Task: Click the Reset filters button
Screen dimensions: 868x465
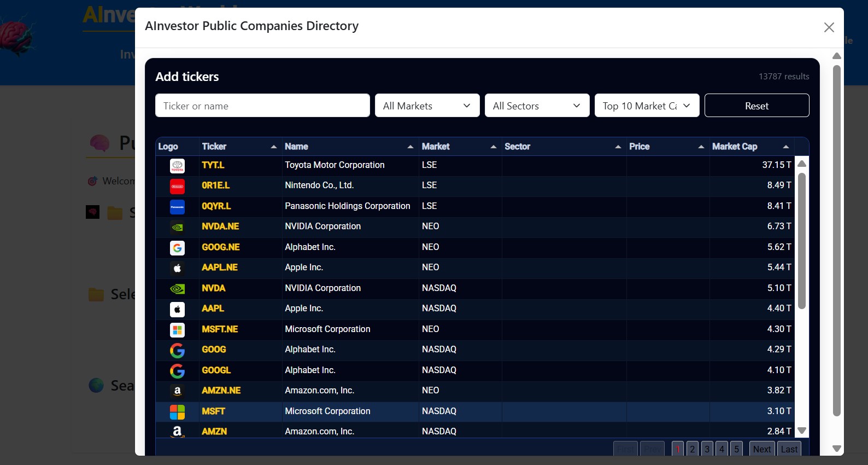Action: (x=757, y=106)
